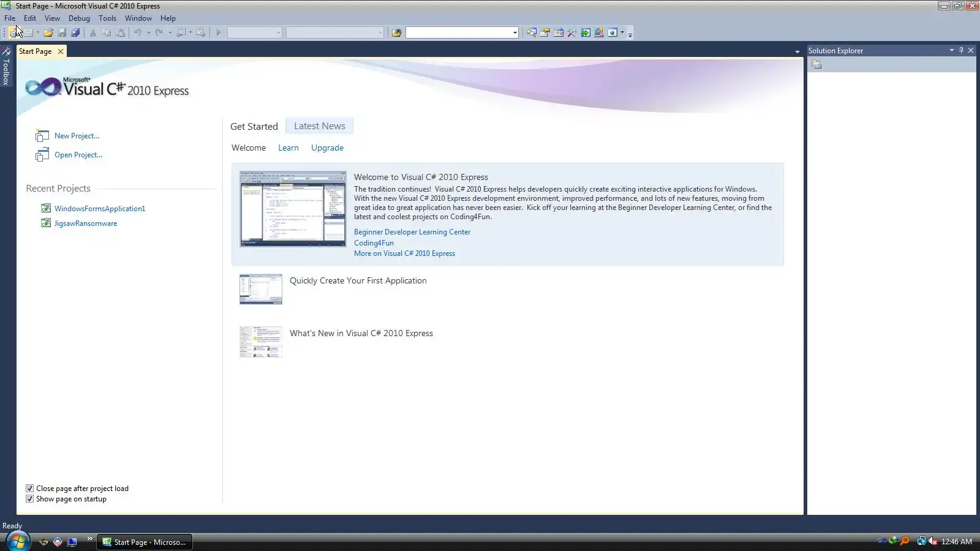
Task: Open the File menu
Action: [x=10, y=18]
